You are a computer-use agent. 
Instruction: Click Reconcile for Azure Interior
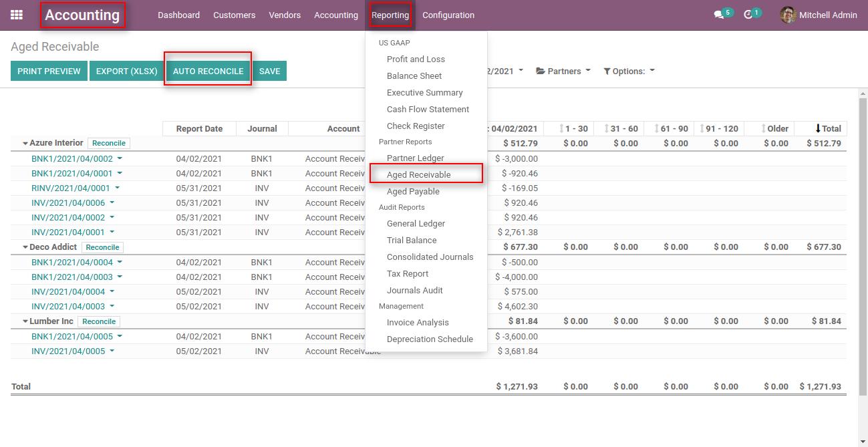tap(109, 143)
